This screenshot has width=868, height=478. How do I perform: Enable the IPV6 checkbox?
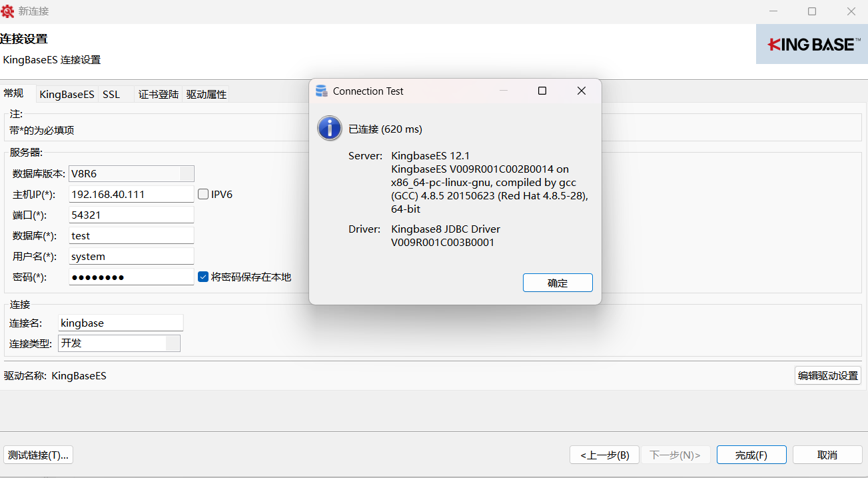click(x=204, y=195)
